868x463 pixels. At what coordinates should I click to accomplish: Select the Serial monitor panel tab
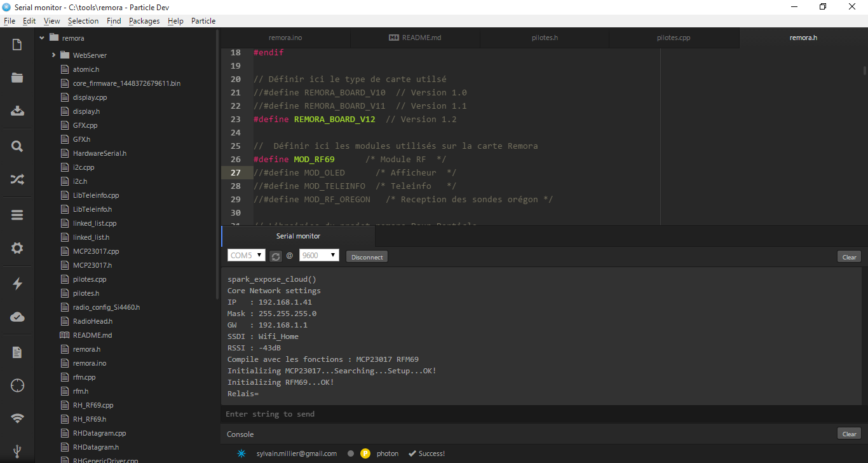tap(298, 236)
